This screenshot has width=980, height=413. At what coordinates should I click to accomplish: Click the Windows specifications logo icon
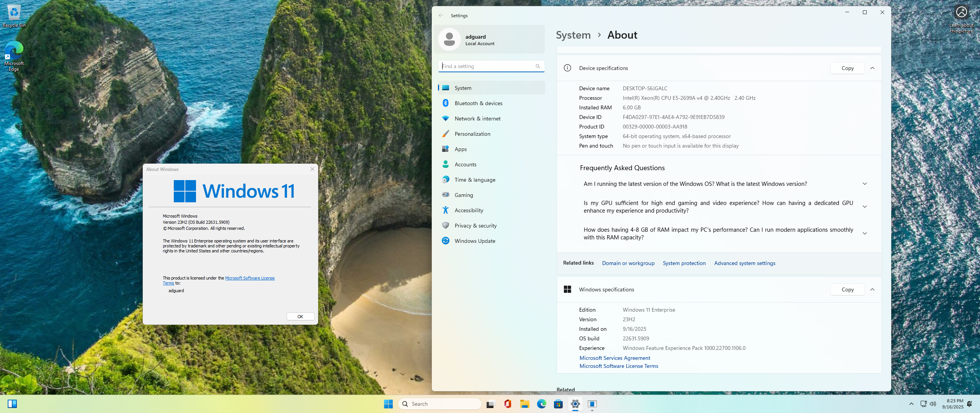567,289
